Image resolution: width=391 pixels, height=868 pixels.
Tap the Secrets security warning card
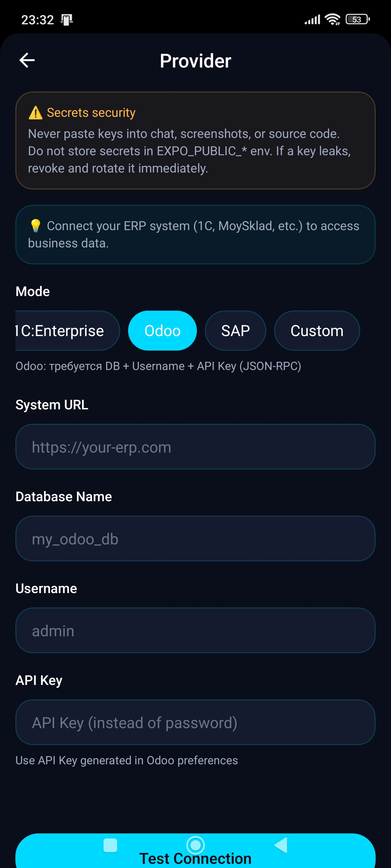[x=195, y=141]
